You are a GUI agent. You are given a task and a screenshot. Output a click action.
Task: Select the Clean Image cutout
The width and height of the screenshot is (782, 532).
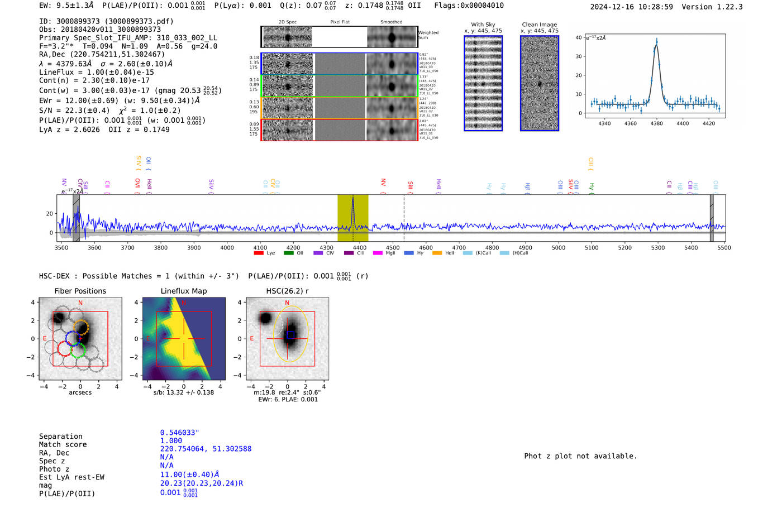[540, 83]
